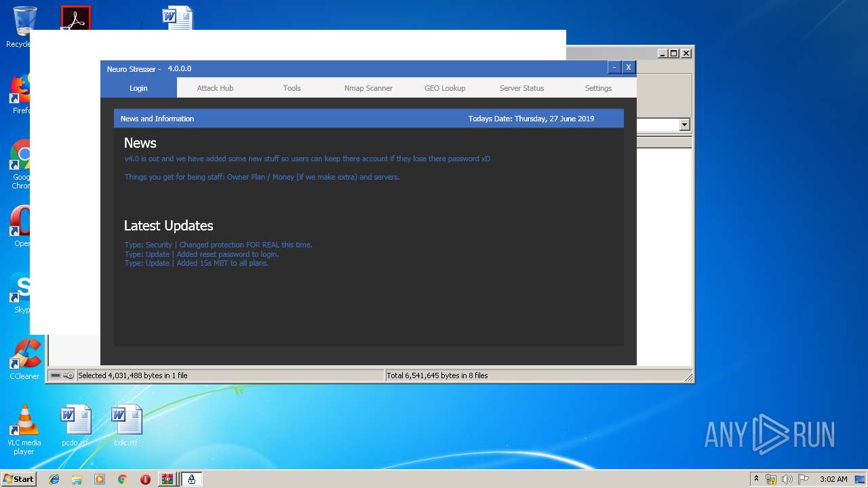Switch to the Login tab
The image size is (868, 488).
[138, 88]
